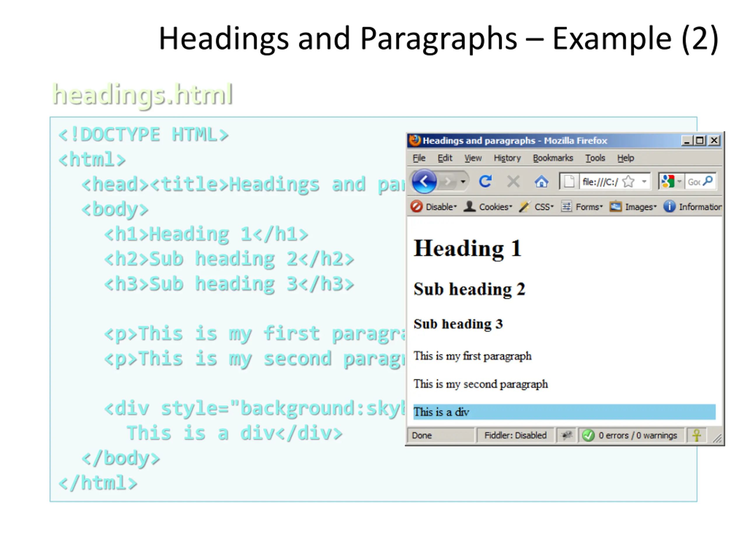Click the slide title 'Headings and Paragraphs'

point(338,39)
